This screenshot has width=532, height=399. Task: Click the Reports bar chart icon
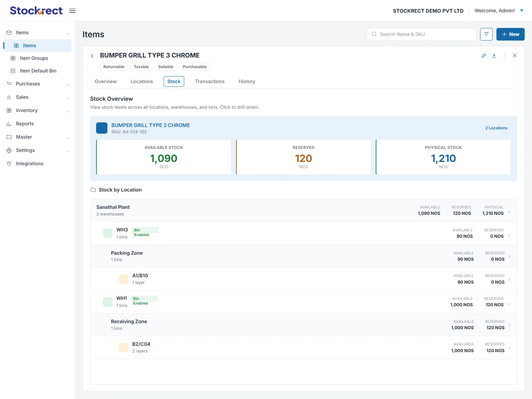click(x=9, y=124)
